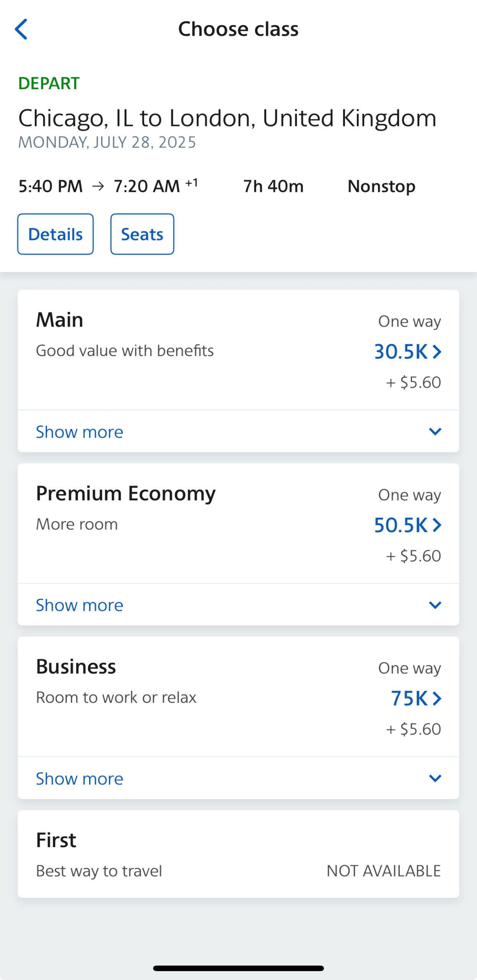Expand Main class details arrow
Screen dimensions: 477x980
(x=435, y=432)
